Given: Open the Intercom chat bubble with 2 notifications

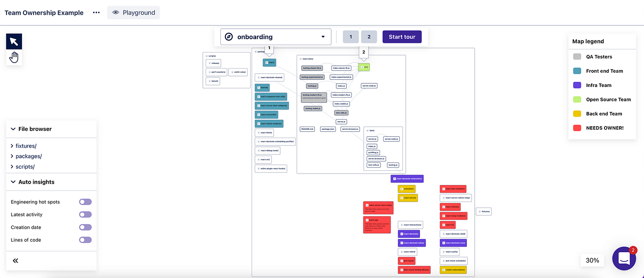Looking at the screenshot, I should click(624, 258).
